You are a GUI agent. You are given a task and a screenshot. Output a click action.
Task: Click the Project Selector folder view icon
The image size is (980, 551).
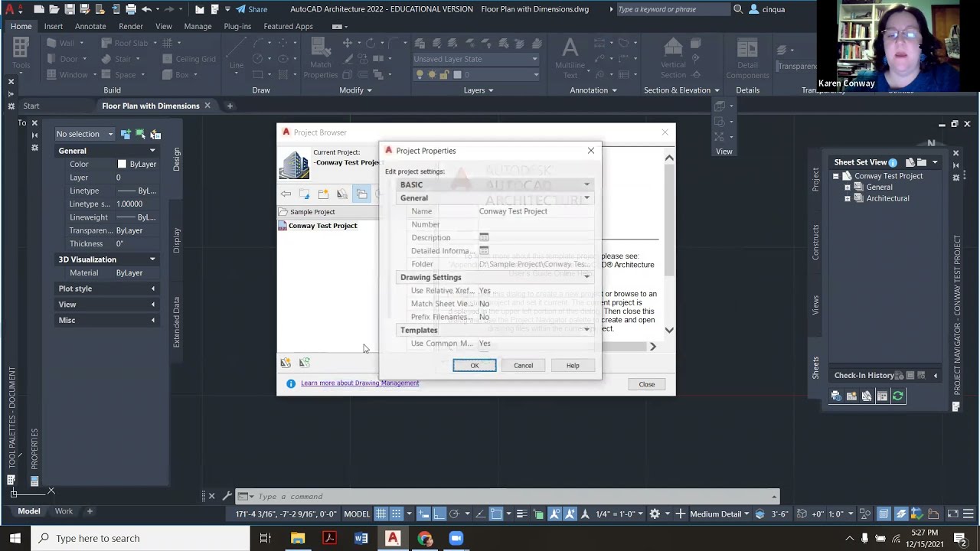point(361,194)
